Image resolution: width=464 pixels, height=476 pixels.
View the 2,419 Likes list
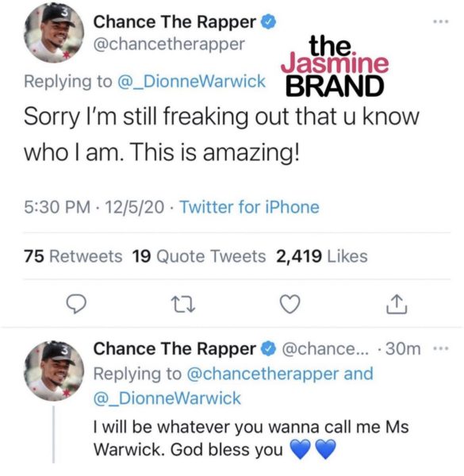click(x=322, y=256)
